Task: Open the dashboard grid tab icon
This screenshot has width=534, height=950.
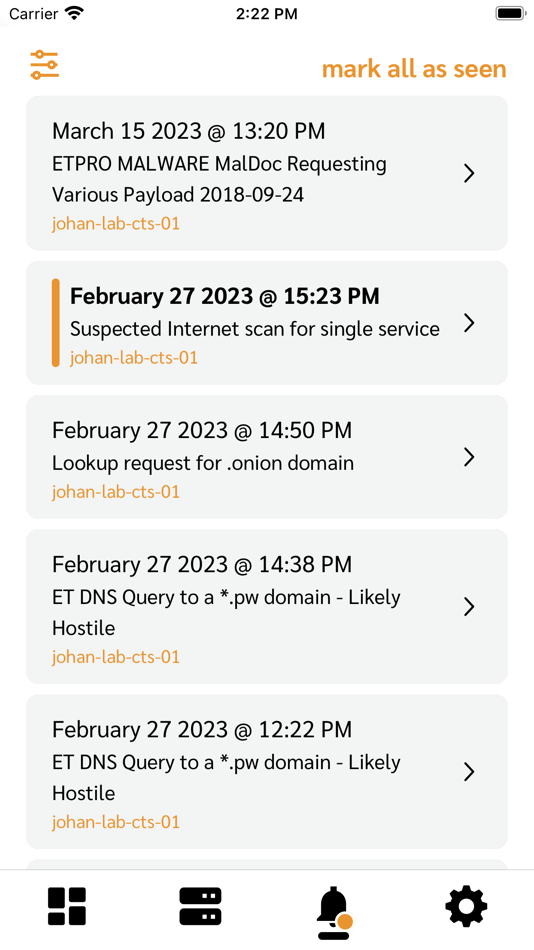Action: click(x=67, y=906)
